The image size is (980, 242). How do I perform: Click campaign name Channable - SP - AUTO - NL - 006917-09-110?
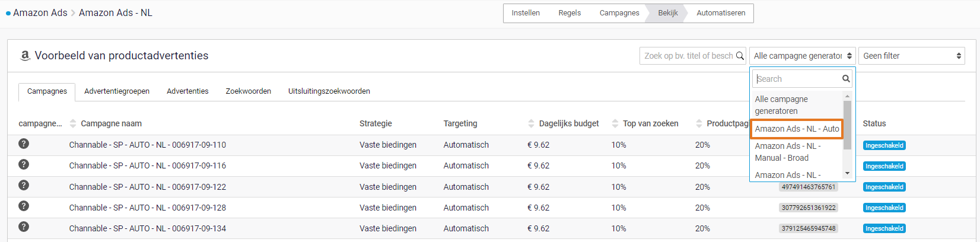click(x=147, y=145)
